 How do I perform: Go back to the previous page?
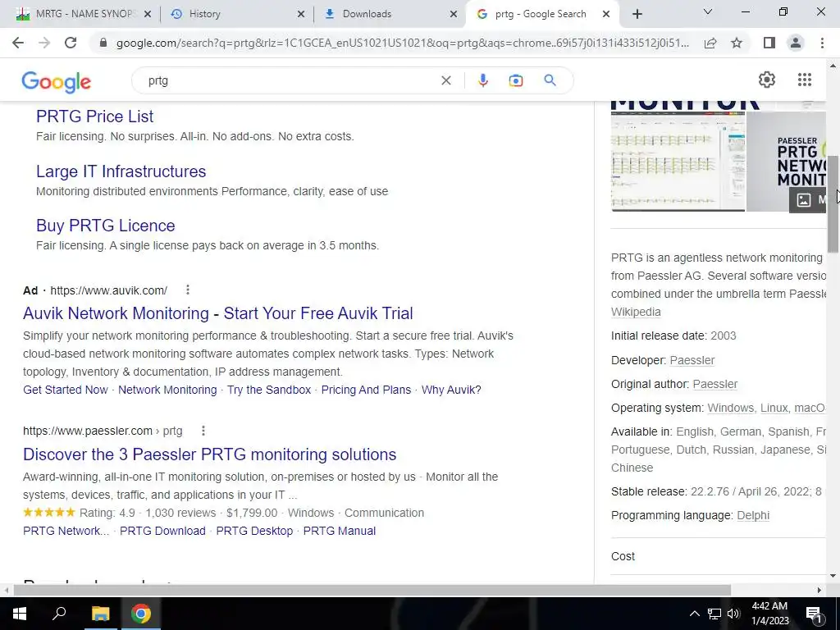(x=18, y=43)
